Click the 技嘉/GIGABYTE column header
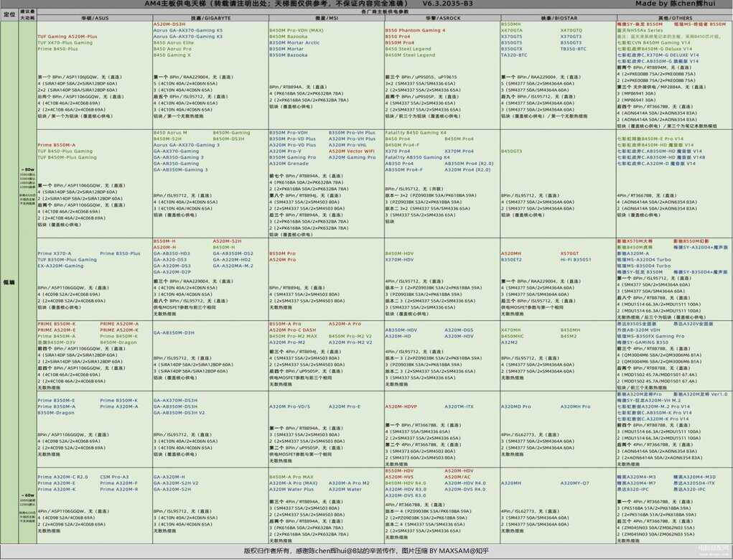This screenshot has height=560, width=733. tap(211, 18)
